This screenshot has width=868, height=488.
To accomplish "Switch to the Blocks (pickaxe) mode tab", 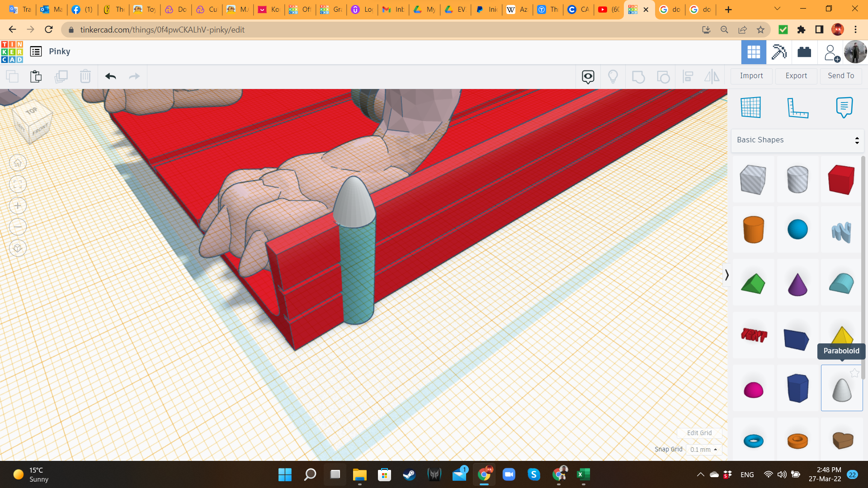I will [x=778, y=52].
